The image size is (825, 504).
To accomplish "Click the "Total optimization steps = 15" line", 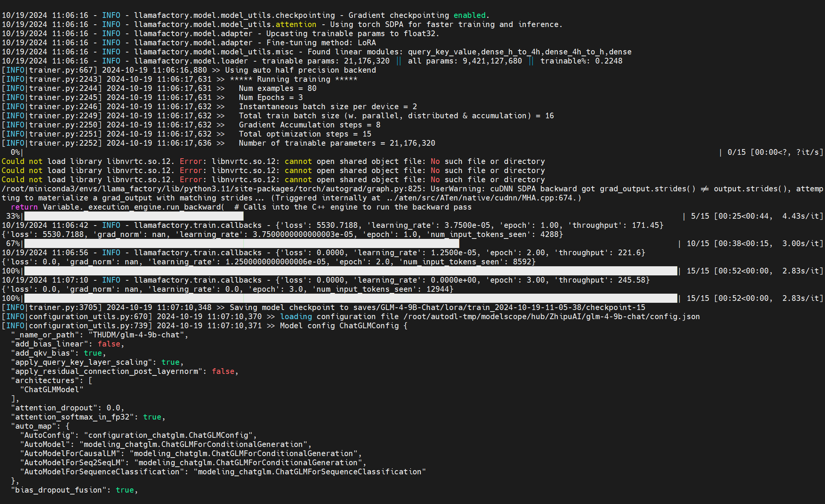I will pyautogui.click(x=305, y=134).
